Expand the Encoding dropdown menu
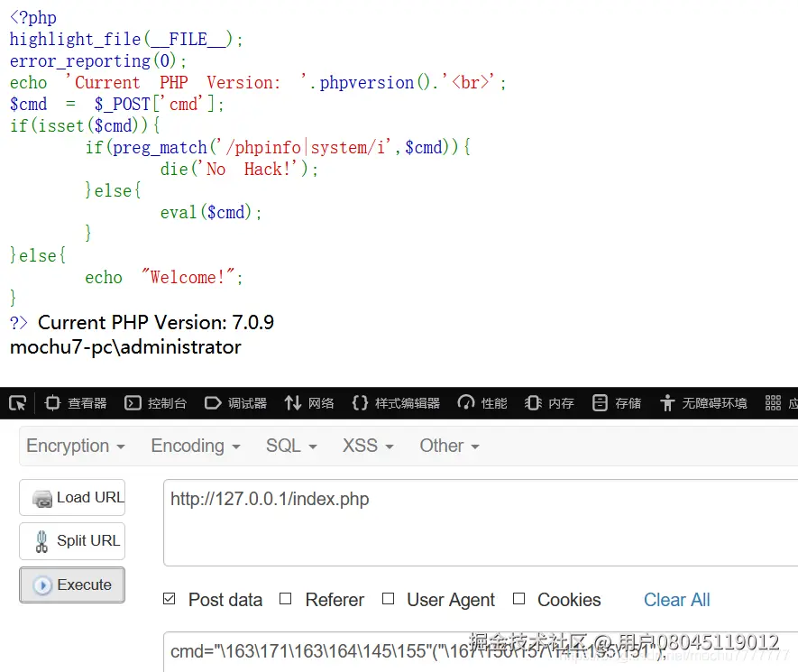 (196, 446)
